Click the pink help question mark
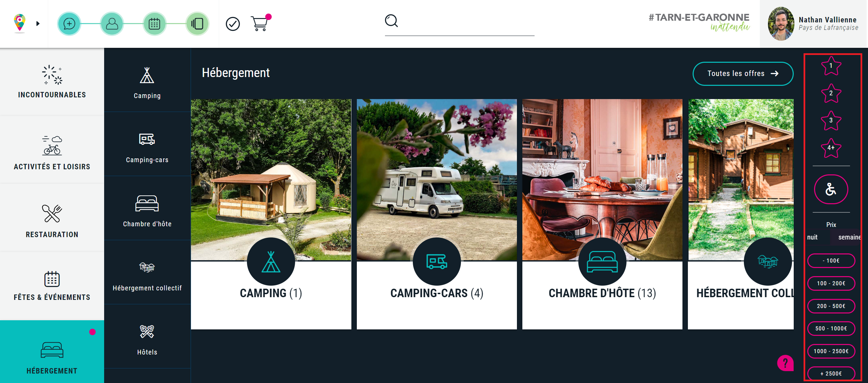Screen dimensions: 868x383 [x=785, y=363]
